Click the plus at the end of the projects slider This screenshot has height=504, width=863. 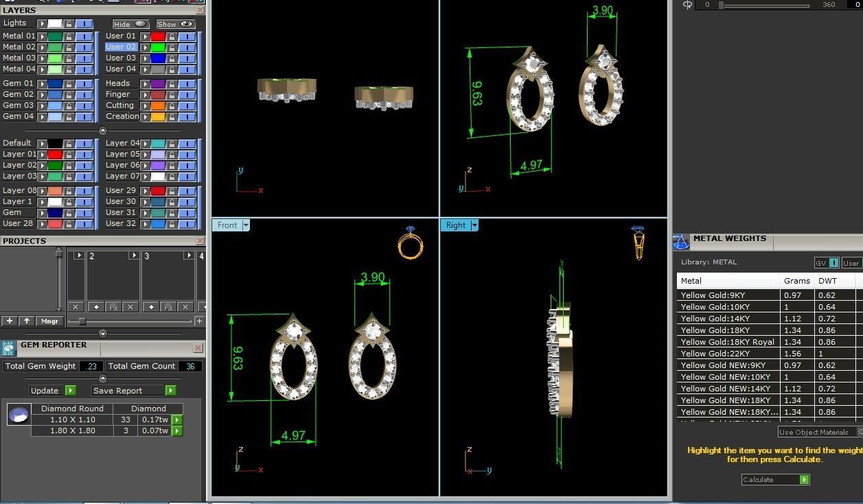click(199, 321)
